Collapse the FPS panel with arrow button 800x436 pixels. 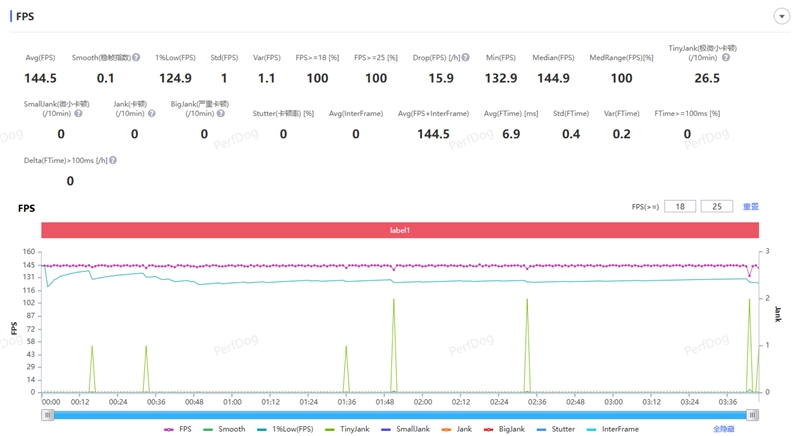point(781,17)
